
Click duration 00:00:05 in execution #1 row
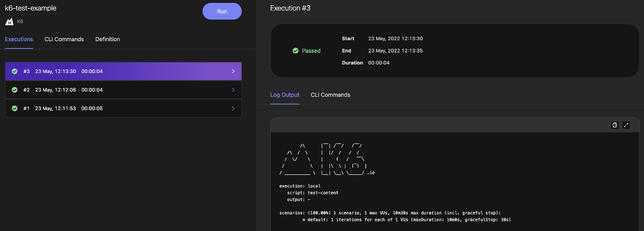click(92, 108)
